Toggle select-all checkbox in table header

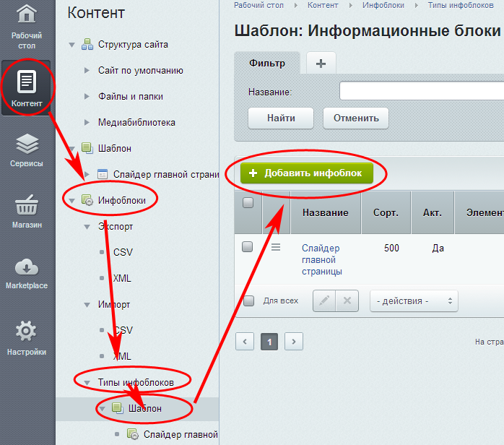tap(248, 202)
